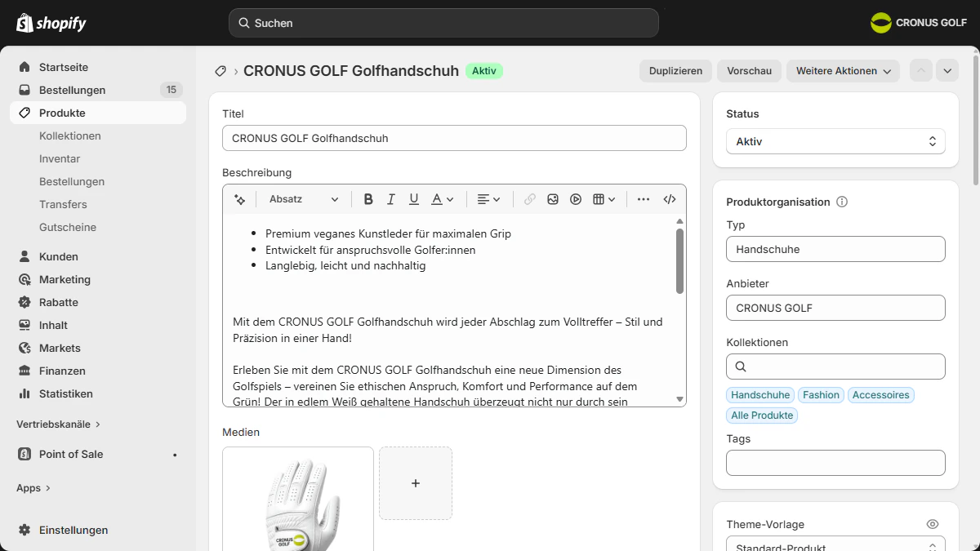Go to next product with down arrow
The height and width of the screenshot is (551, 980).
click(947, 71)
